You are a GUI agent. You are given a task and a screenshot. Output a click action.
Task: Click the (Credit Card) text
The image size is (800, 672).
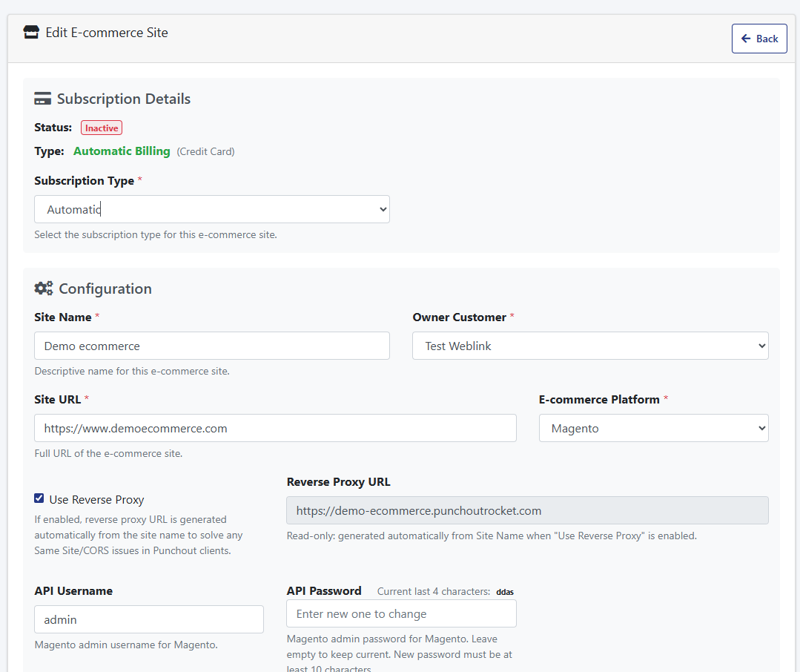click(205, 151)
